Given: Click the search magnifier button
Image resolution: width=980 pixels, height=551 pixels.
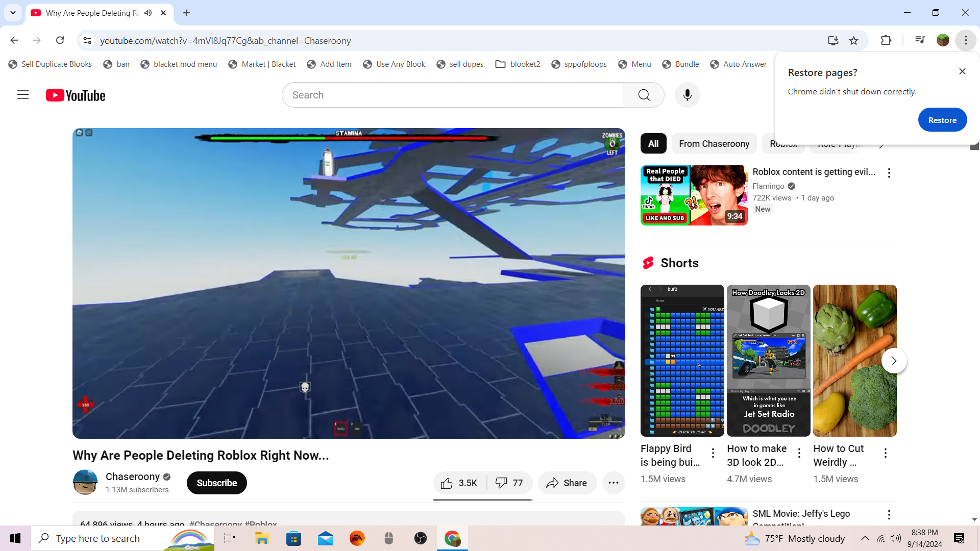Looking at the screenshot, I should tap(644, 95).
